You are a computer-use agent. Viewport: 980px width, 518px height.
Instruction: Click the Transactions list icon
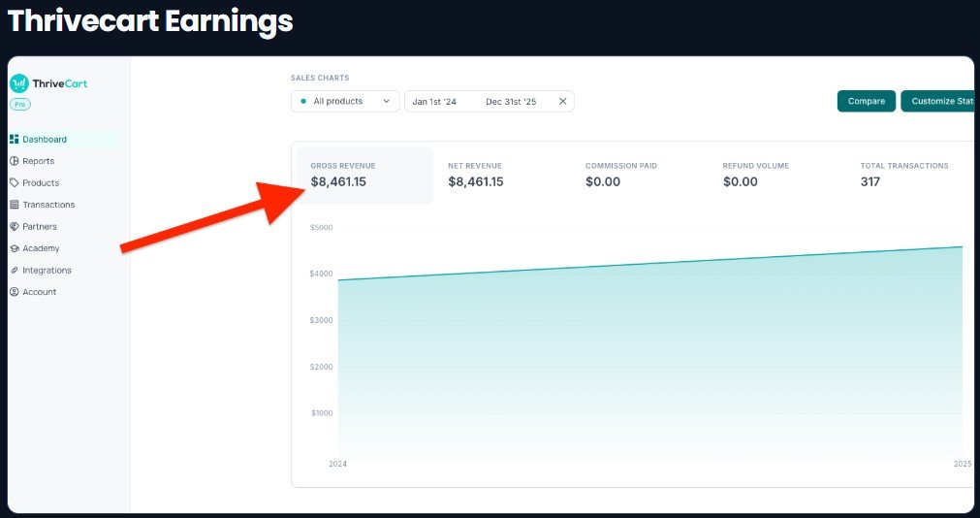click(15, 205)
